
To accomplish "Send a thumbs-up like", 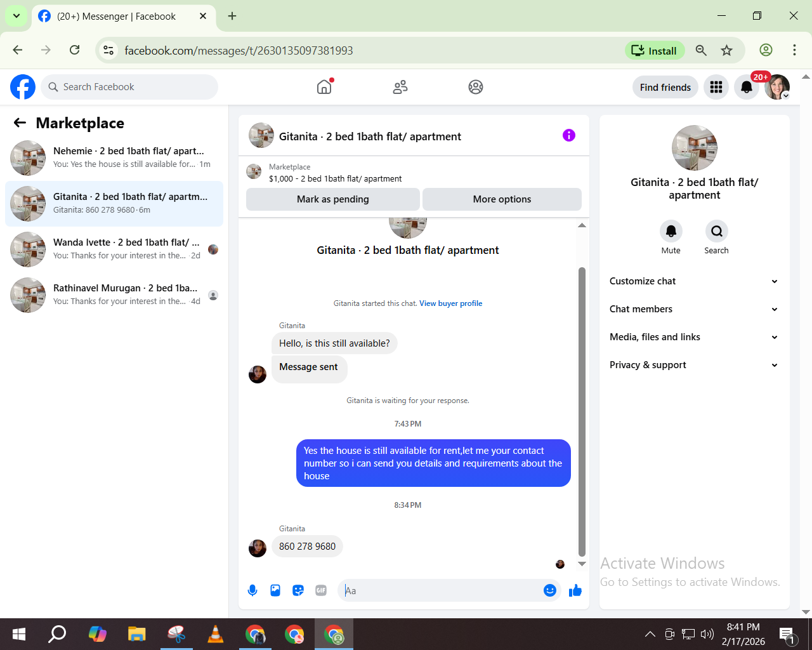I will coord(575,590).
